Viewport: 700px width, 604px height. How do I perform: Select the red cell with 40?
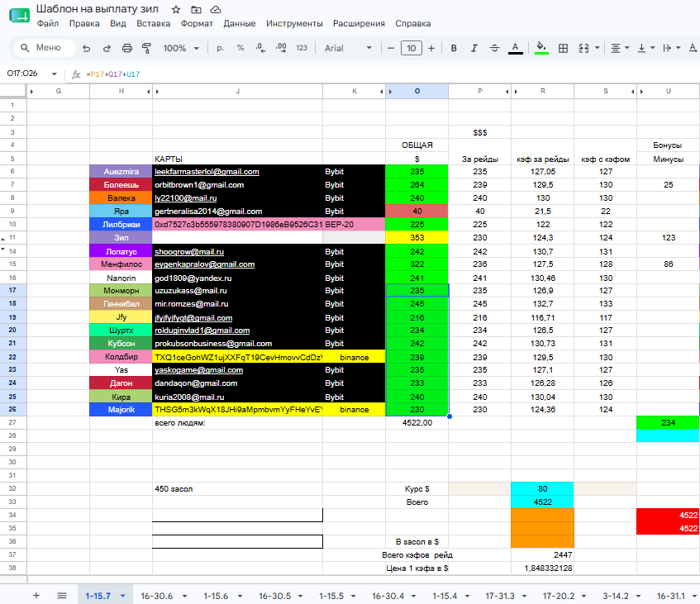tap(417, 212)
